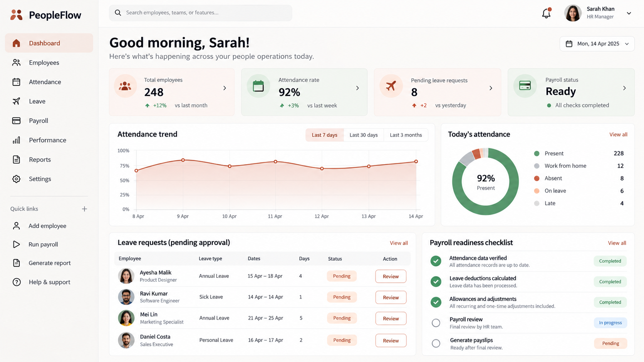Check the Payroll review circle
The height and width of the screenshot is (362, 644).
point(436,323)
